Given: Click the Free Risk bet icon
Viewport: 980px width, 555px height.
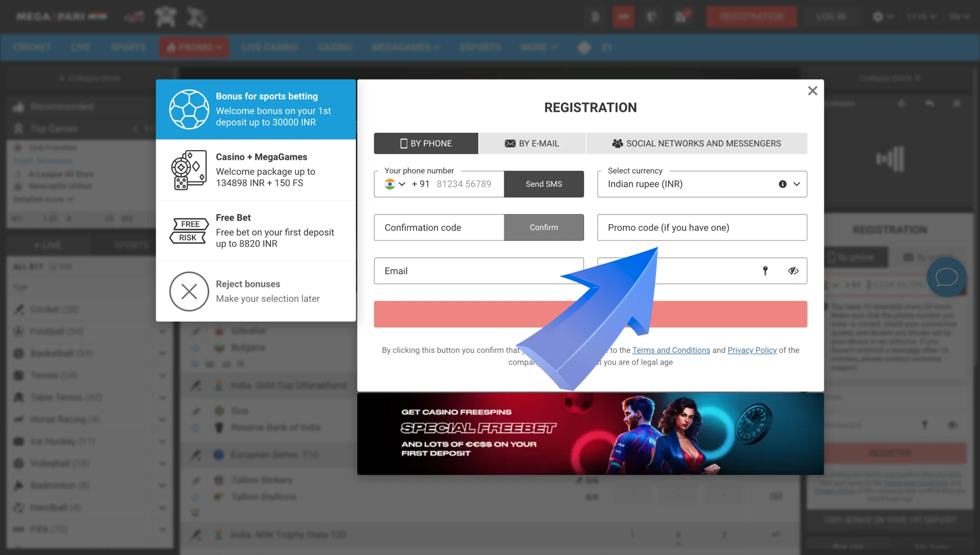Looking at the screenshot, I should tap(189, 231).
